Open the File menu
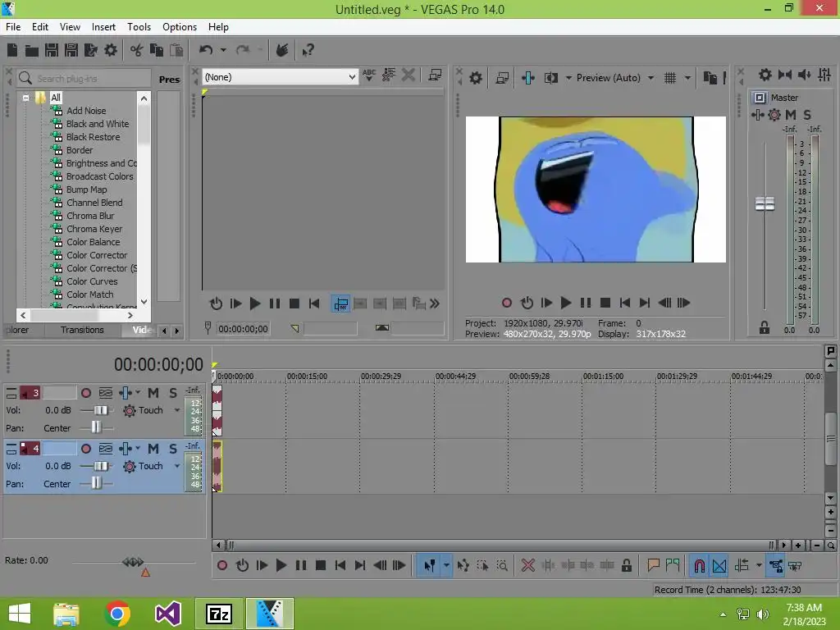840x630 pixels. [13, 27]
